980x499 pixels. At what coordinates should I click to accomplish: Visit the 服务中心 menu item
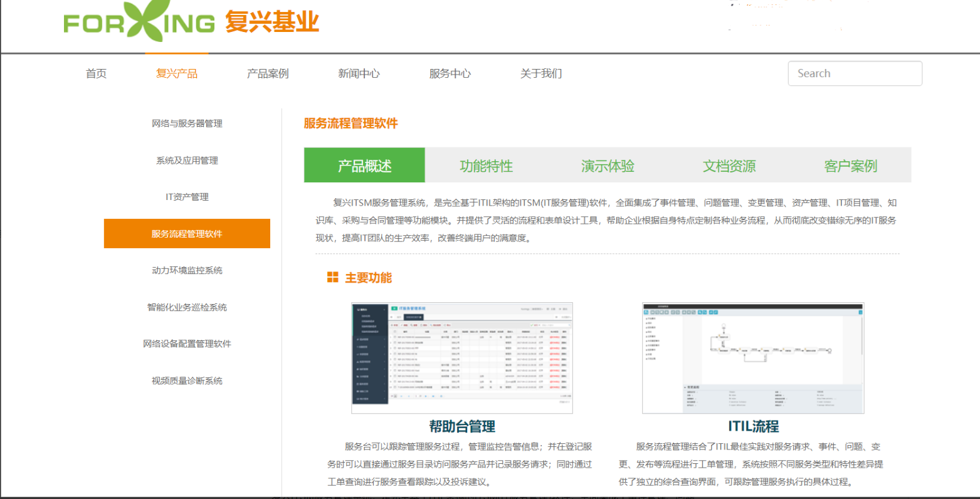point(448,73)
